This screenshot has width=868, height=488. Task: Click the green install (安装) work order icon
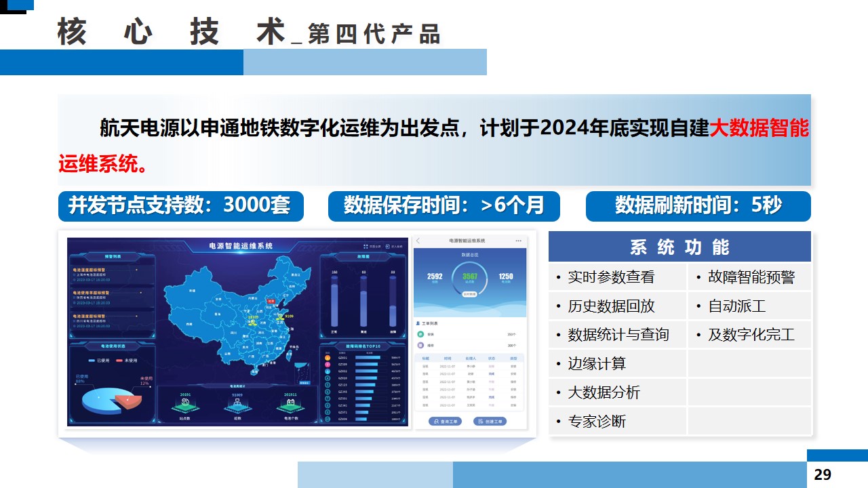(420, 334)
